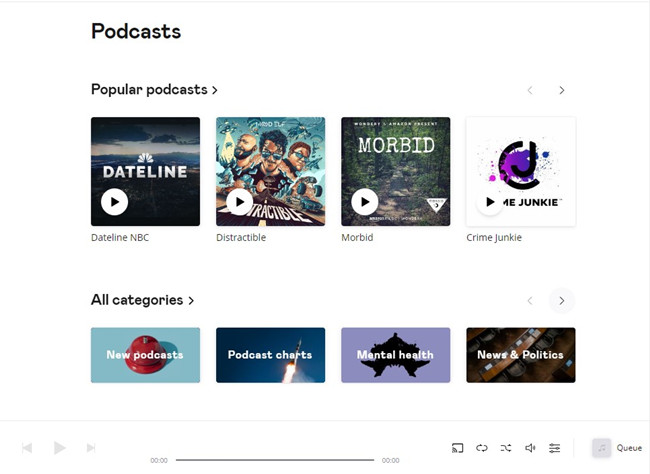The height and width of the screenshot is (474, 650).
Task: Play the Dateline NBC podcast
Action: pyautogui.click(x=114, y=202)
